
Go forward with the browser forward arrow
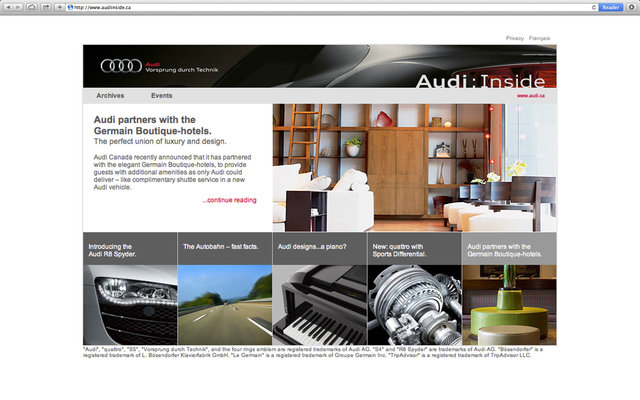click(18, 7)
